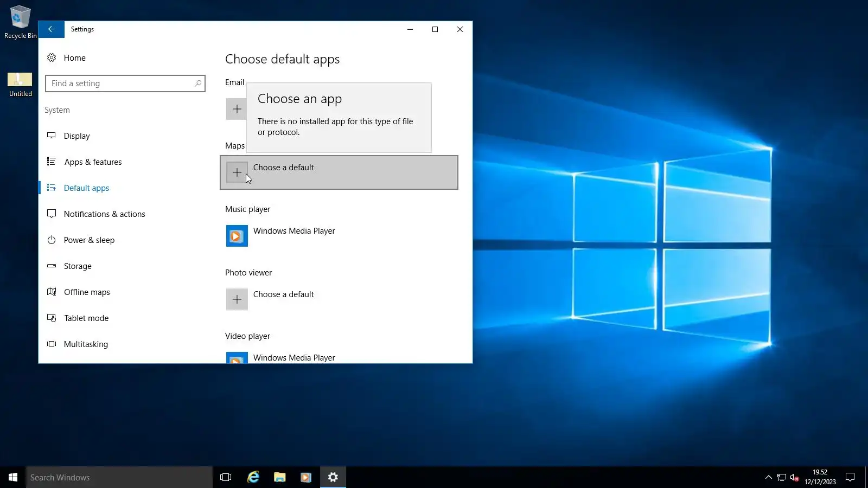Click Windows Media Player under Music player
Screen dimensions: 868x488
(x=293, y=231)
